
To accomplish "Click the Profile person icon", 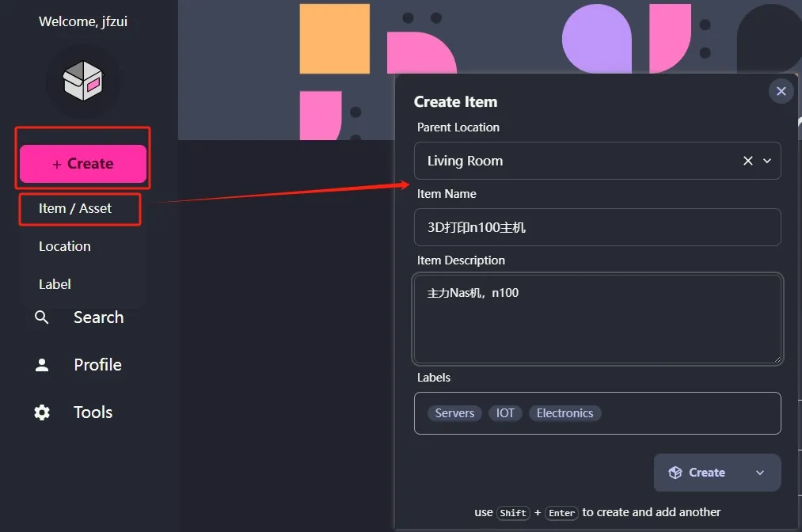I will point(42,365).
